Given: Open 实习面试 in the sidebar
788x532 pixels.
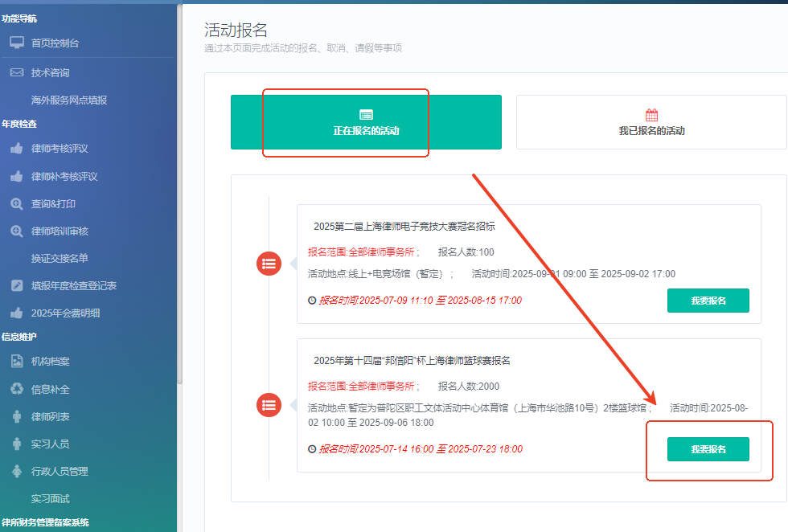Looking at the screenshot, I should [50, 499].
